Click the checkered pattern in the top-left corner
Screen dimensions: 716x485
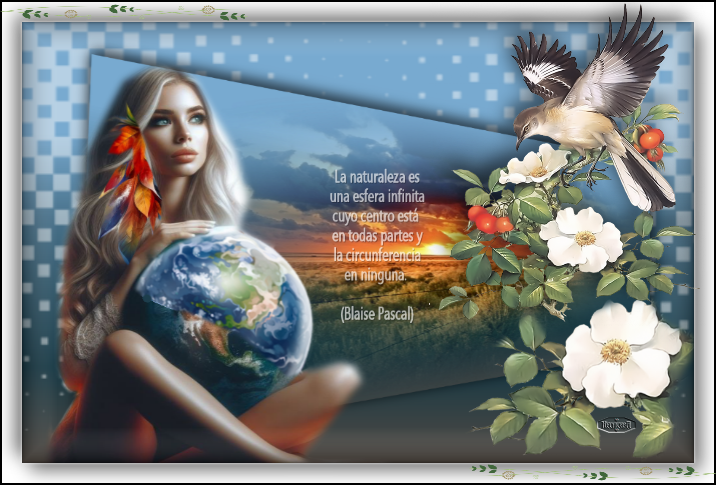[50, 60]
